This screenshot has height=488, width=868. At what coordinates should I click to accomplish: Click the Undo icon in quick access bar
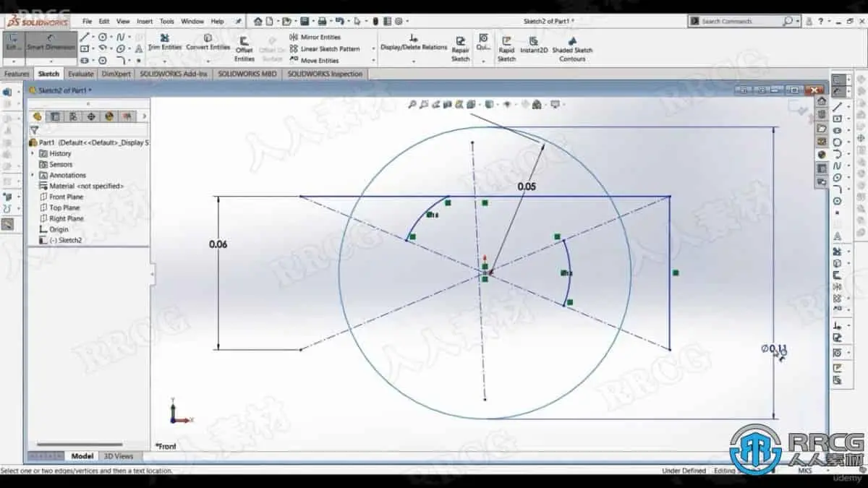341,22
